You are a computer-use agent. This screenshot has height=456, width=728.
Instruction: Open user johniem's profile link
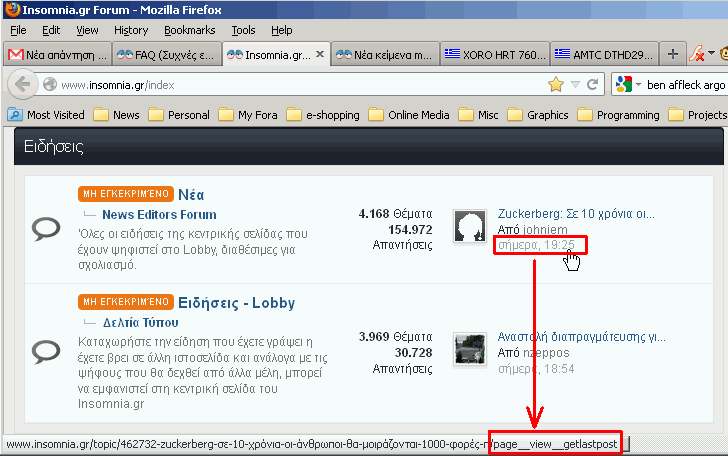coord(545,229)
